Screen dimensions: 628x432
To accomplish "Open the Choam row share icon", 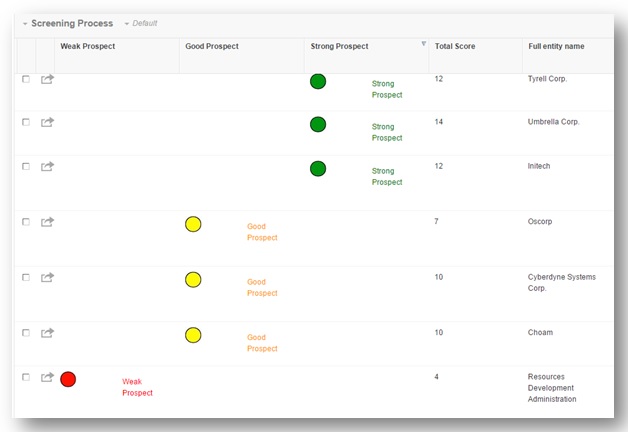I will coord(47,333).
